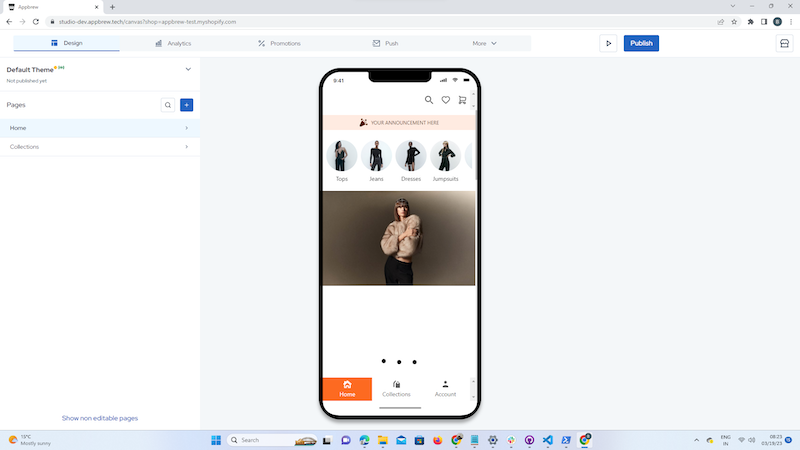
Task: Select the Tops category circle
Action: (342, 156)
